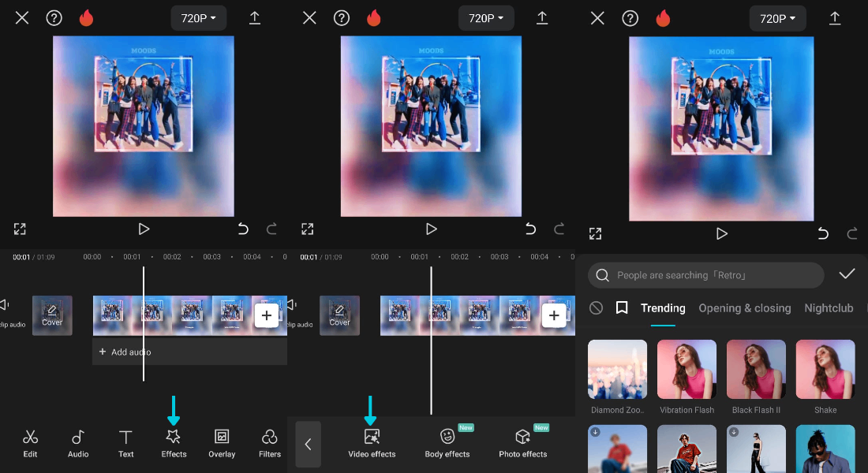868x473 pixels.
Task: Mute clip audio in middle panel
Action: 299,312
